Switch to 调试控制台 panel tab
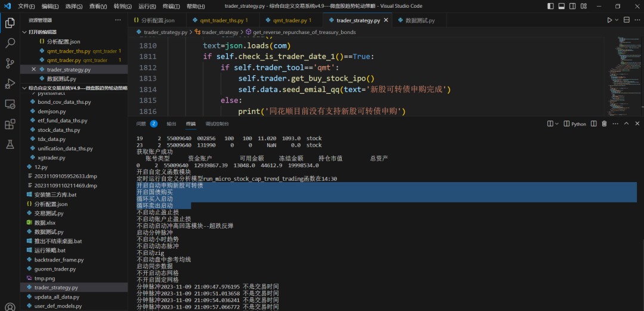Viewport: 644px width, 311px height. (217, 124)
